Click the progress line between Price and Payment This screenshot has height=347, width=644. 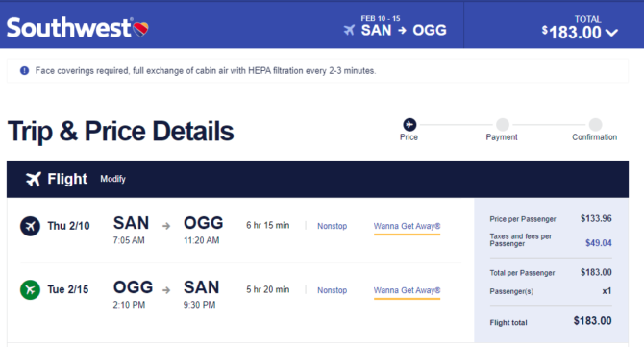[x=456, y=124]
